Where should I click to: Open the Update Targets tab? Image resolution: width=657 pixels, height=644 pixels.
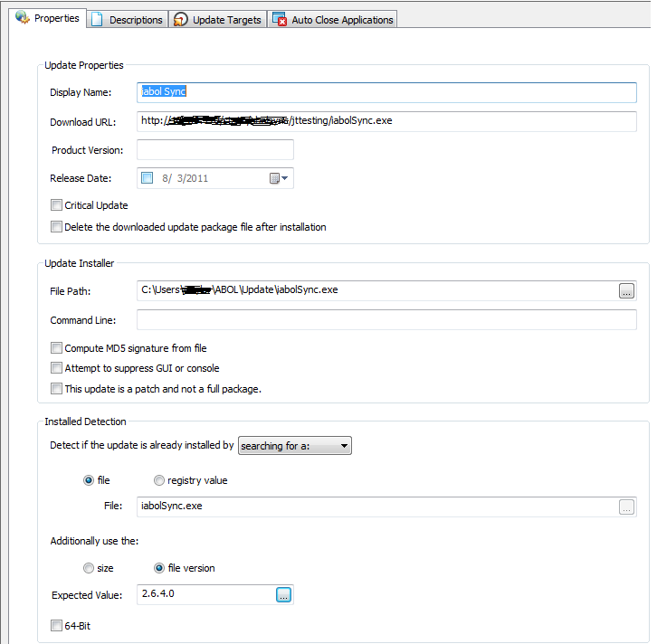click(x=218, y=19)
